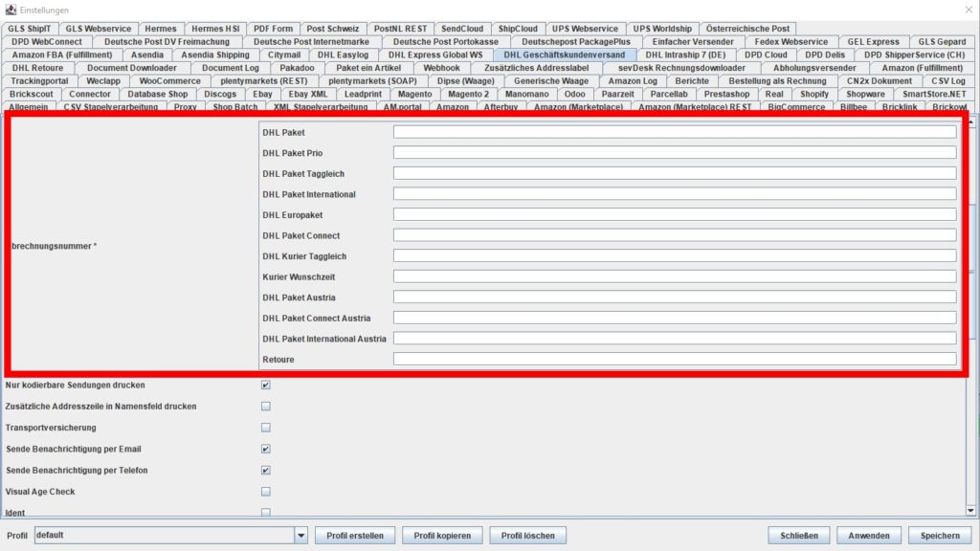The image size is (980, 551).
Task: Open the sevDesk Rechnungsdownloader tab
Action: tap(681, 68)
